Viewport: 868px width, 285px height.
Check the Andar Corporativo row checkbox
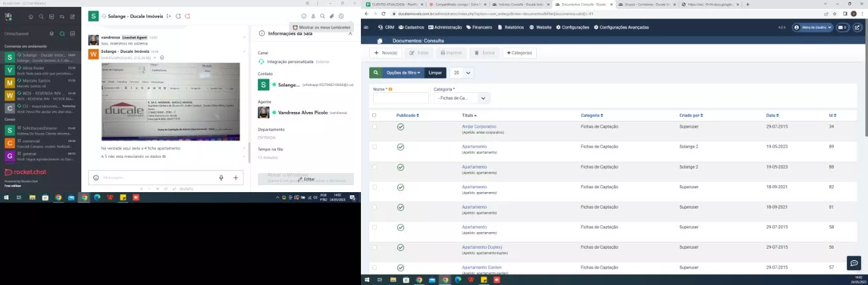coord(374,127)
